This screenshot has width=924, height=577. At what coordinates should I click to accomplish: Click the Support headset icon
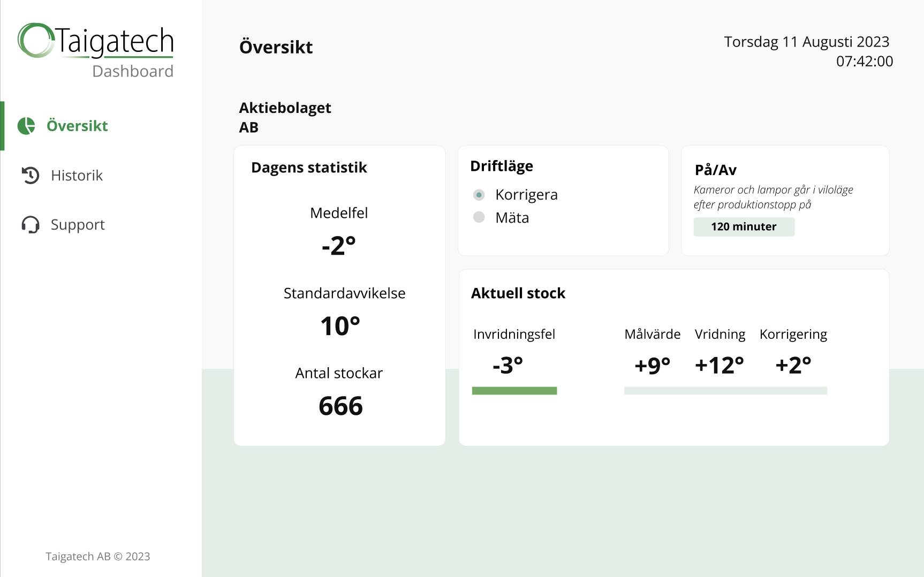coord(31,224)
